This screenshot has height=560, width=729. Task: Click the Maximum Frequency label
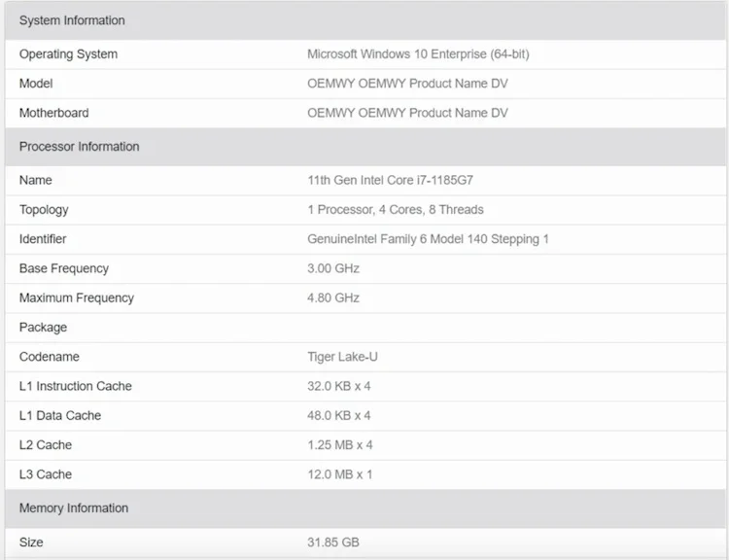point(76,297)
